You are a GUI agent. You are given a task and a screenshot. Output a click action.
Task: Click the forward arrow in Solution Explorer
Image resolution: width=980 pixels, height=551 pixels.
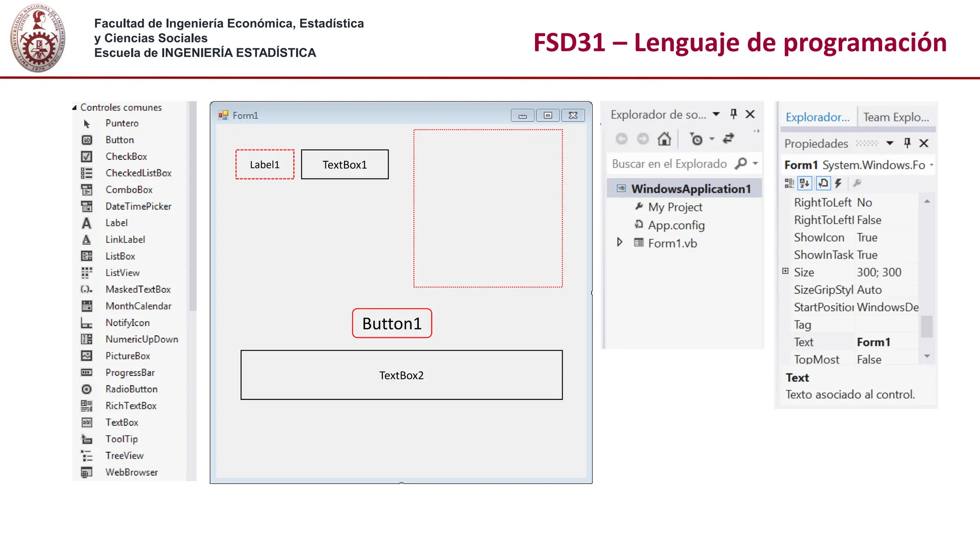click(x=643, y=139)
